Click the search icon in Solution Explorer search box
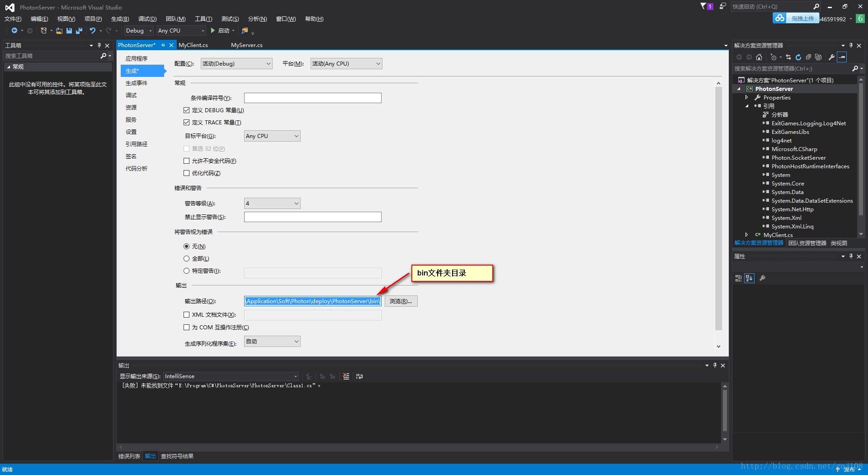Viewport: 868px width, 475px height. tap(855, 69)
